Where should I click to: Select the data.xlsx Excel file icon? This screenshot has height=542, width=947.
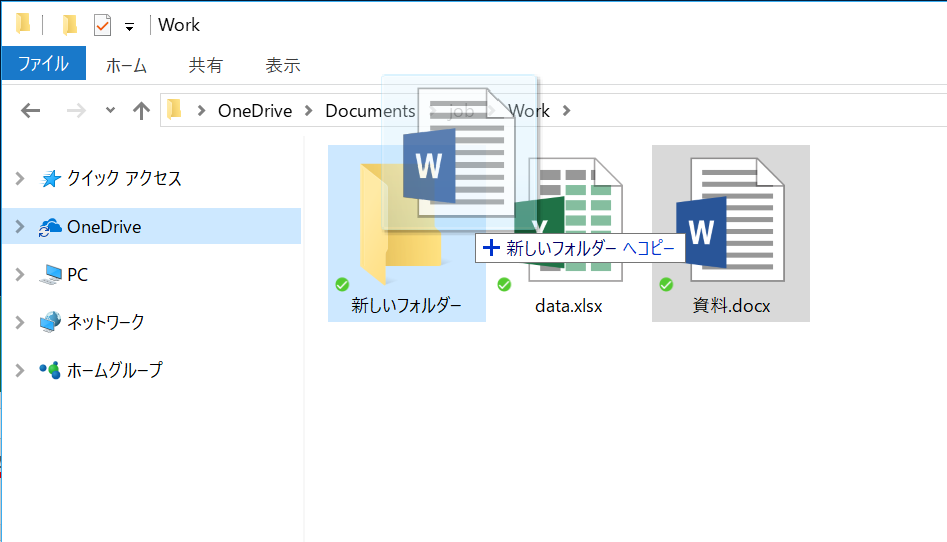(569, 220)
